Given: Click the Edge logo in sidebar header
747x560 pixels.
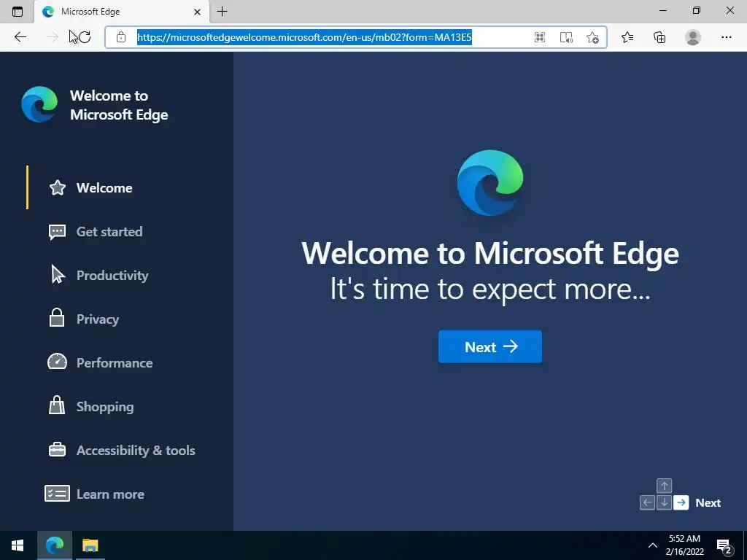Looking at the screenshot, I should 39,104.
